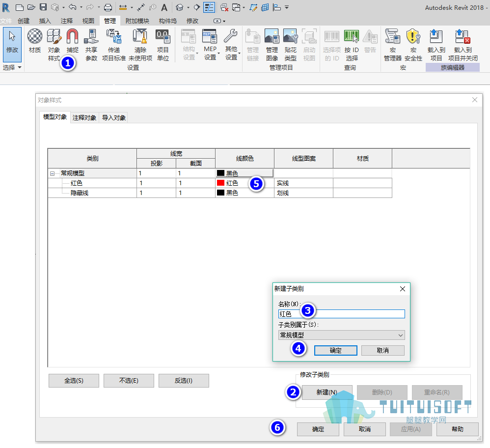Click the 实线 line pattern cell
Image resolution: width=490 pixels, height=448 pixels.
click(x=303, y=183)
